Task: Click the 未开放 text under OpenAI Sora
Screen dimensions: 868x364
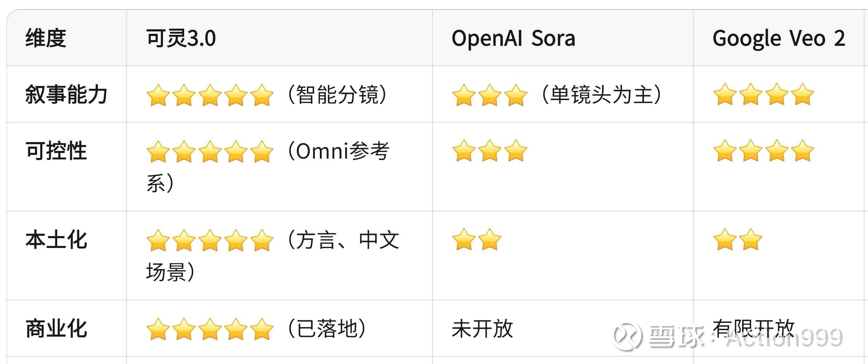Action: pos(482,328)
